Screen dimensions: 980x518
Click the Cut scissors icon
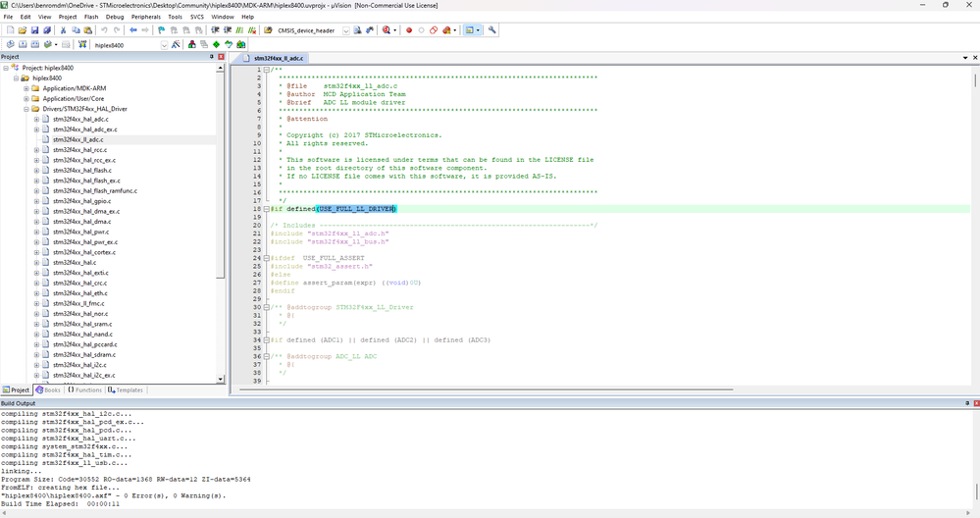coord(64,30)
